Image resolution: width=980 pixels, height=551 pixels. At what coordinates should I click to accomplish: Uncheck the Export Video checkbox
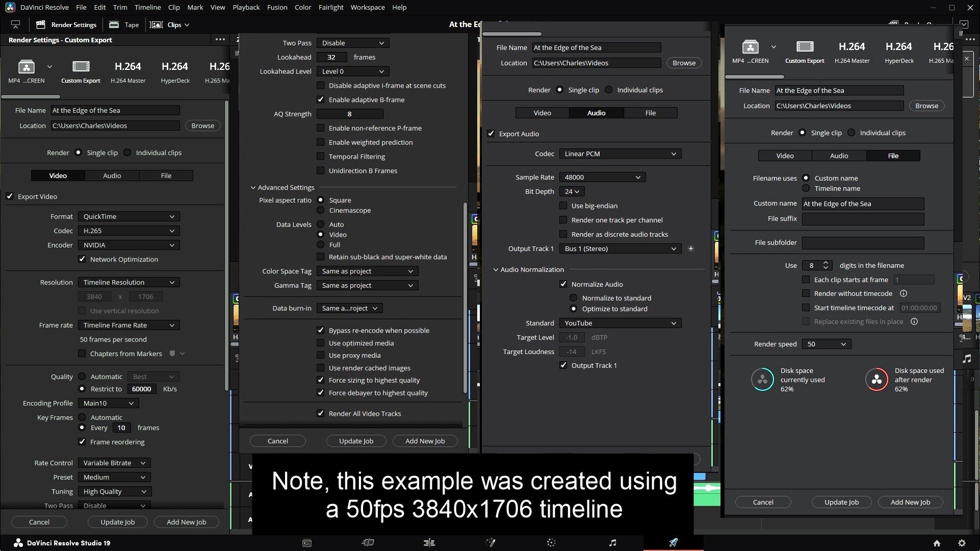pos(10,196)
